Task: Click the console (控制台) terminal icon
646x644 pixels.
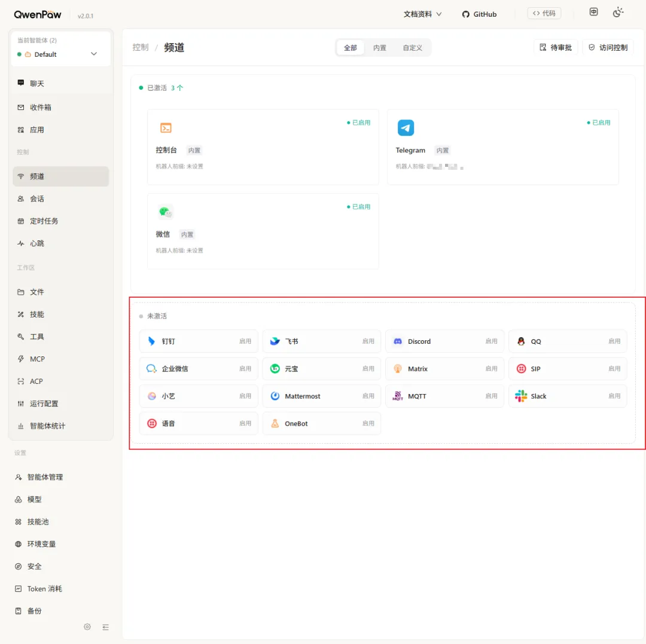Action: (166, 127)
